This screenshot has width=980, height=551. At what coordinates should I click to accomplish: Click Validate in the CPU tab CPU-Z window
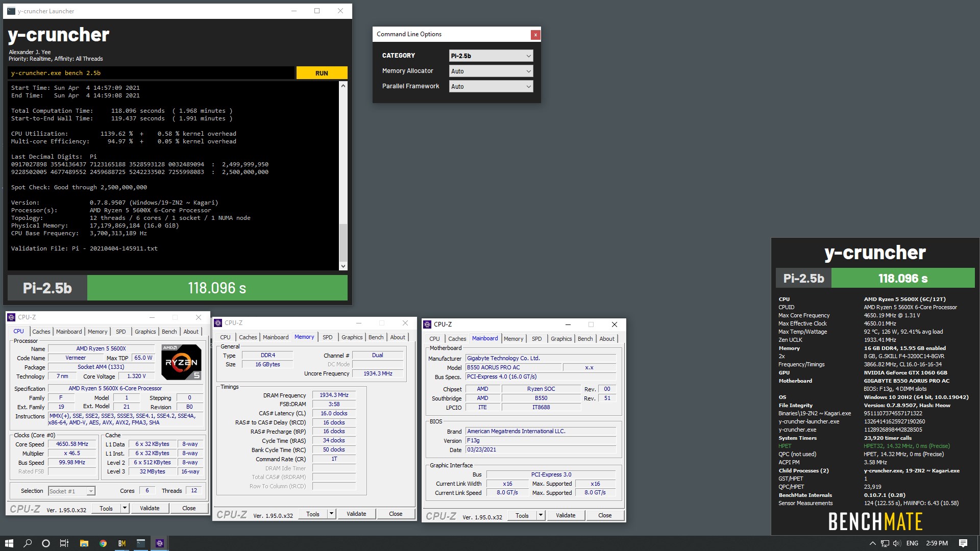pos(150,508)
